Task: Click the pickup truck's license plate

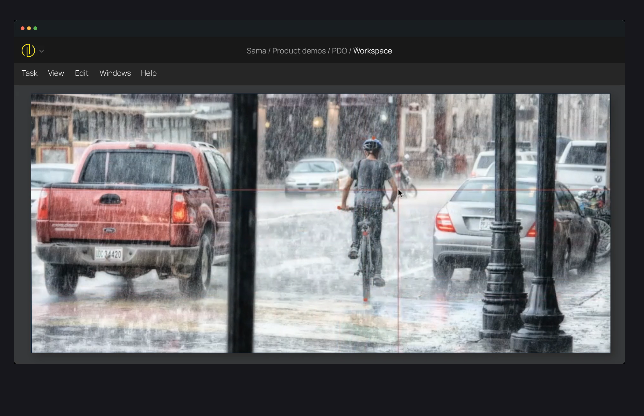Action: tap(108, 254)
